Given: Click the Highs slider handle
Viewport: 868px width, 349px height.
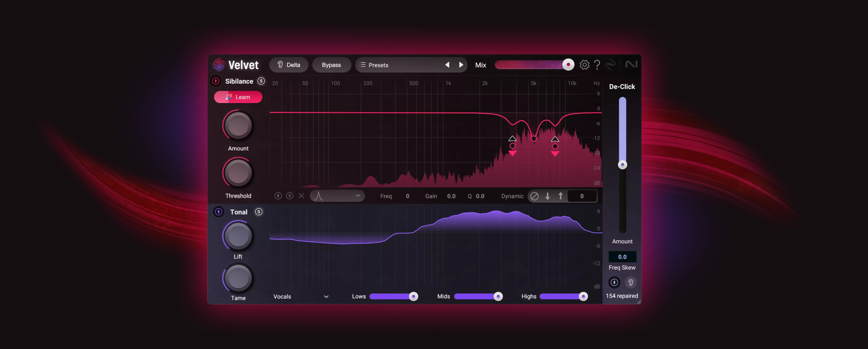Looking at the screenshot, I should (x=583, y=296).
